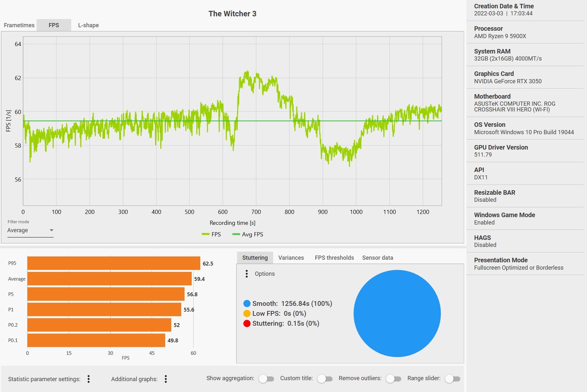Click API DX11 entry

pos(525,173)
